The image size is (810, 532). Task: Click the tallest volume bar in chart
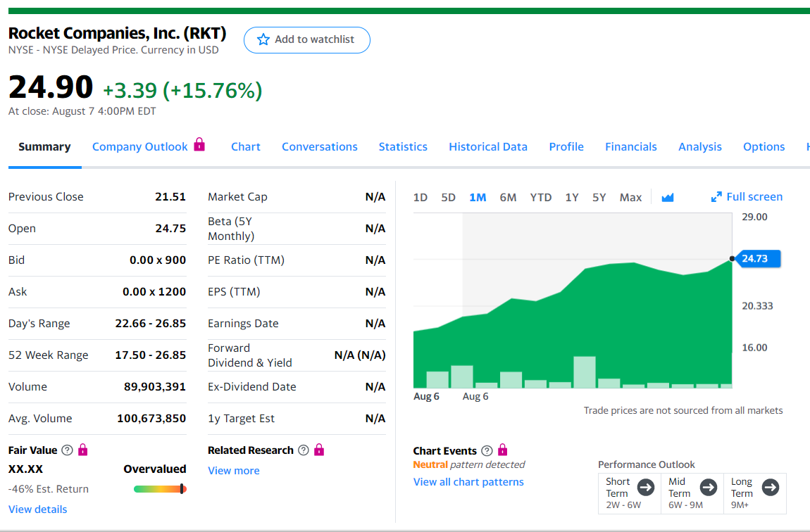pyautogui.click(x=584, y=372)
